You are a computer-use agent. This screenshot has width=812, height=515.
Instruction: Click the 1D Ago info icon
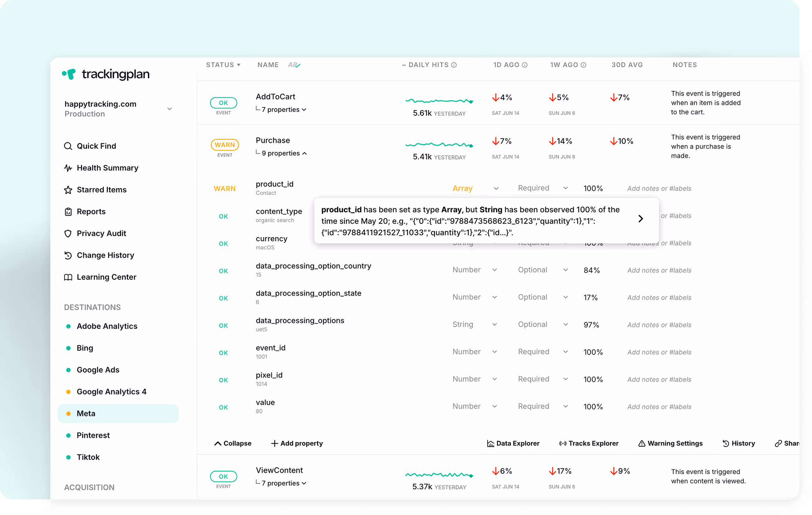(525, 65)
